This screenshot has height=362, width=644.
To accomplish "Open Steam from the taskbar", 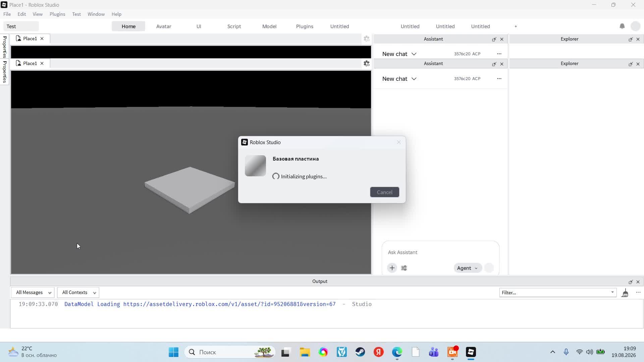I will click(x=360, y=352).
